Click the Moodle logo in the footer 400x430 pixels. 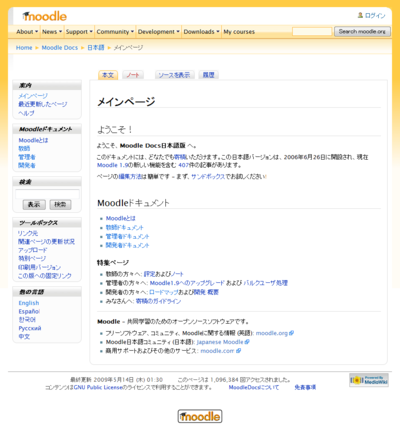pos(200,416)
